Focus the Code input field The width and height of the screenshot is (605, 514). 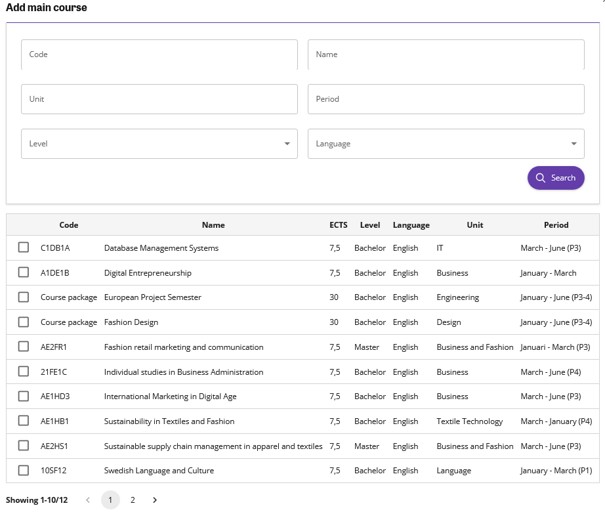(x=159, y=54)
